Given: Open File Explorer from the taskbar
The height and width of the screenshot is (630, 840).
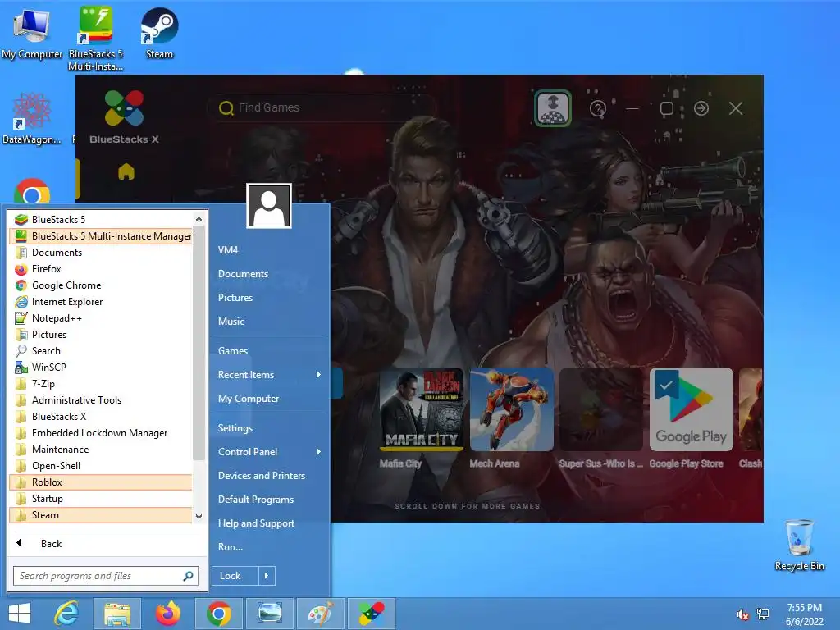Looking at the screenshot, I should [x=117, y=614].
